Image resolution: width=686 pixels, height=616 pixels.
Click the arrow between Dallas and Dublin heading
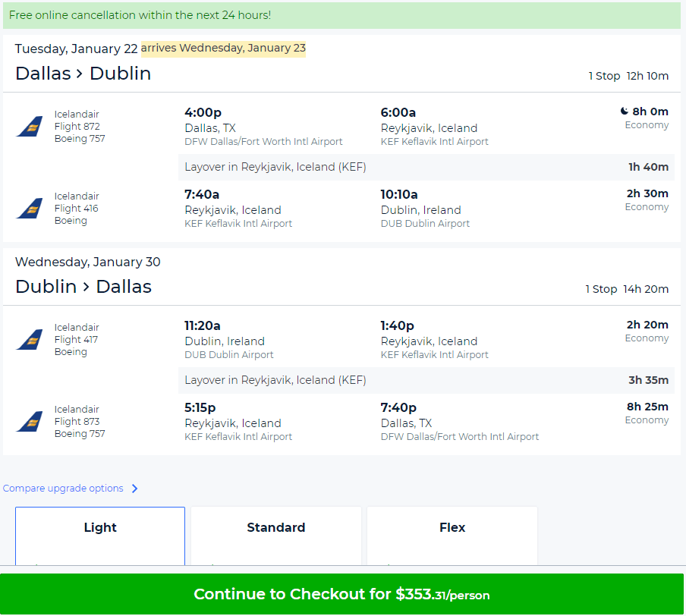tap(80, 74)
